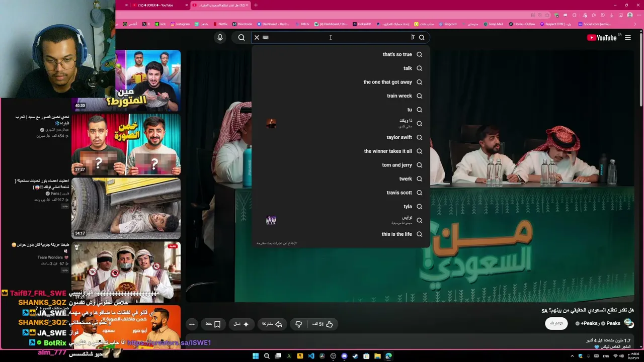Image resolution: width=644 pixels, height=362 pixels.
Task: Dislike the video with the thumbs-down icon
Action: (x=298, y=324)
